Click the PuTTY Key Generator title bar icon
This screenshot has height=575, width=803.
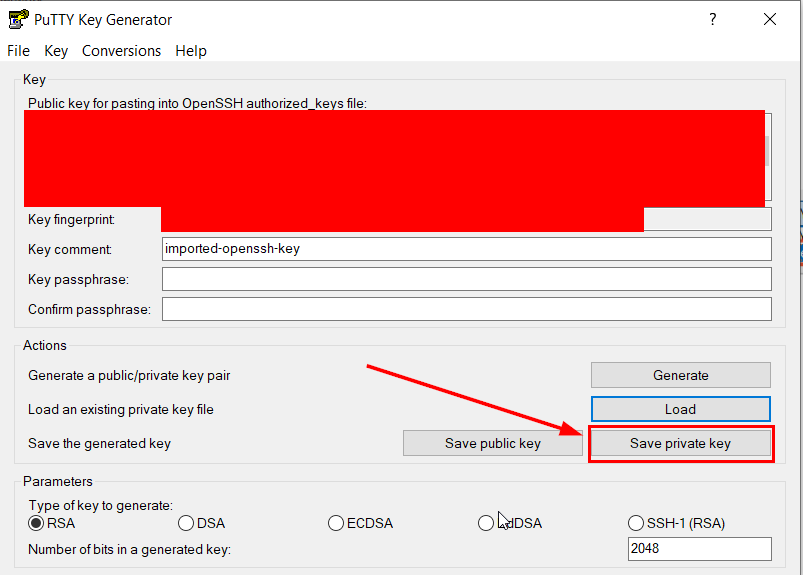17,20
